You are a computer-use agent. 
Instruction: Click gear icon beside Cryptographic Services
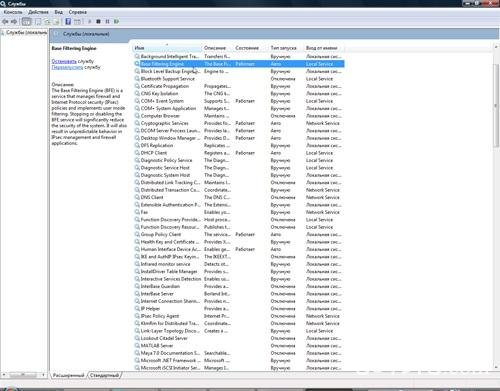[x=137, y=123]
